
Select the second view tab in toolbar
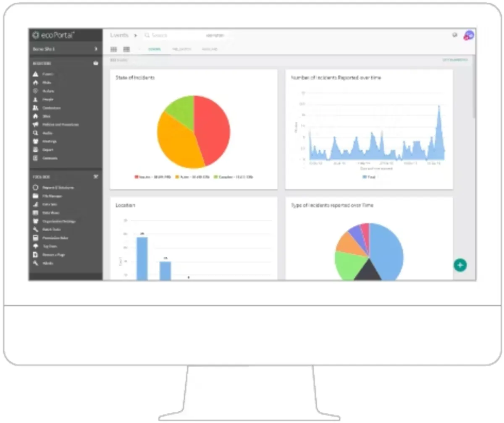coord(181,50)
